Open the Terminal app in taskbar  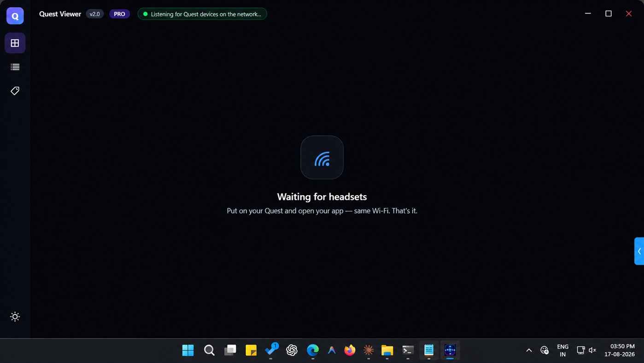pos(408,351)
